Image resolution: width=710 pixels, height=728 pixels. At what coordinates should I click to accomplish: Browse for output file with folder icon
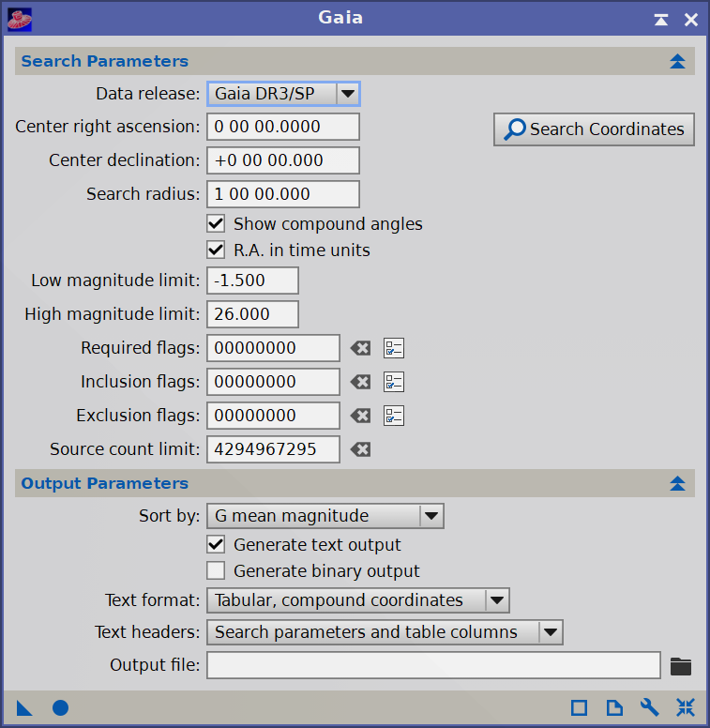tap(681, 666)
